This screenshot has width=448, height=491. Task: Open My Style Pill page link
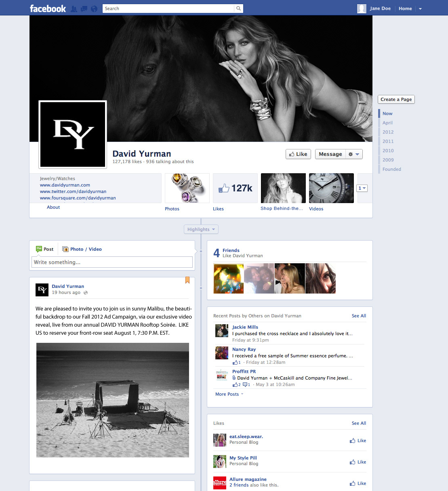pyautogui.click(x=243, y=458)
